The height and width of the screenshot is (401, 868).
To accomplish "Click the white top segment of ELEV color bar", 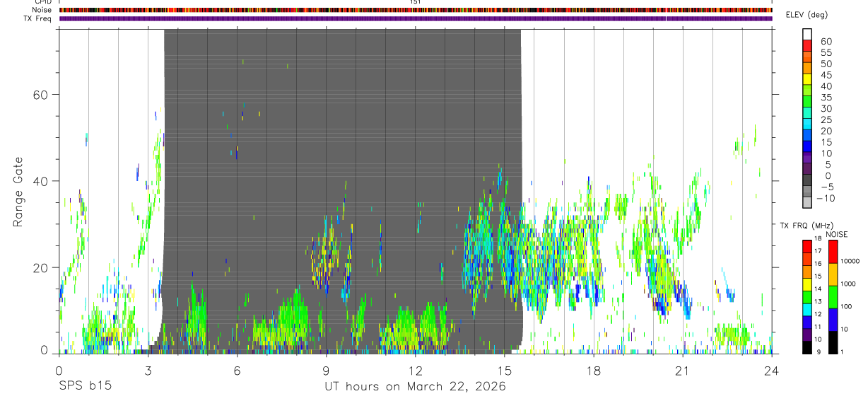I will pyautogui.click(x=808, y=34).
